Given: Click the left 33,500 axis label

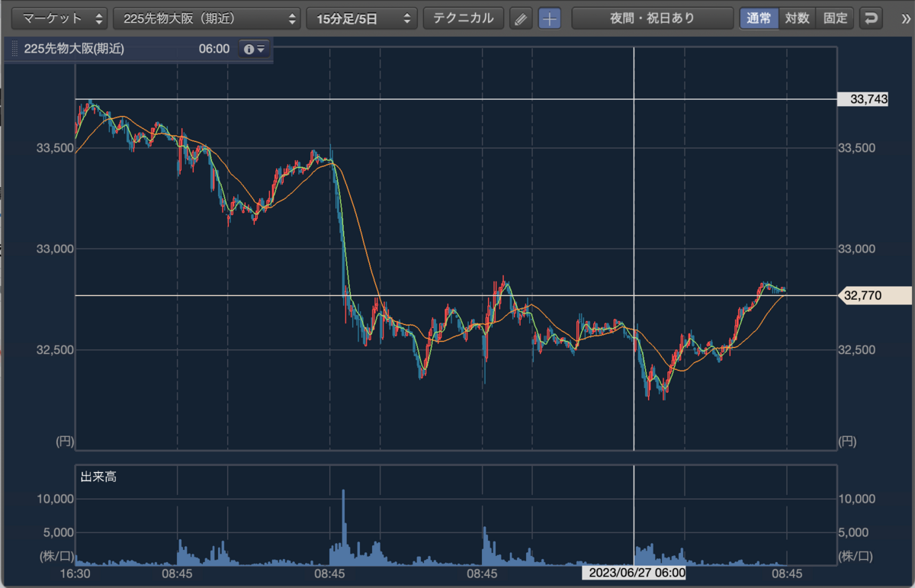Looking at the screenshot, I should click(x=54, y=148).
